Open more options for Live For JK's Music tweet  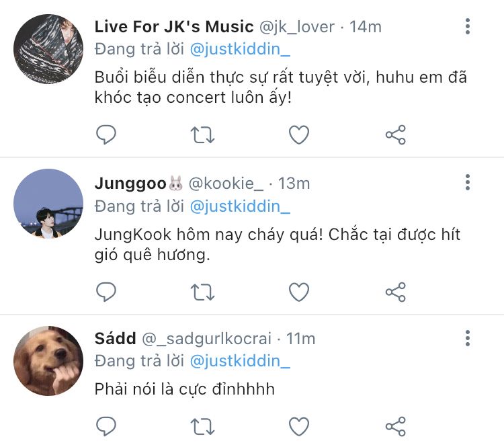click(x=468, y=26)
